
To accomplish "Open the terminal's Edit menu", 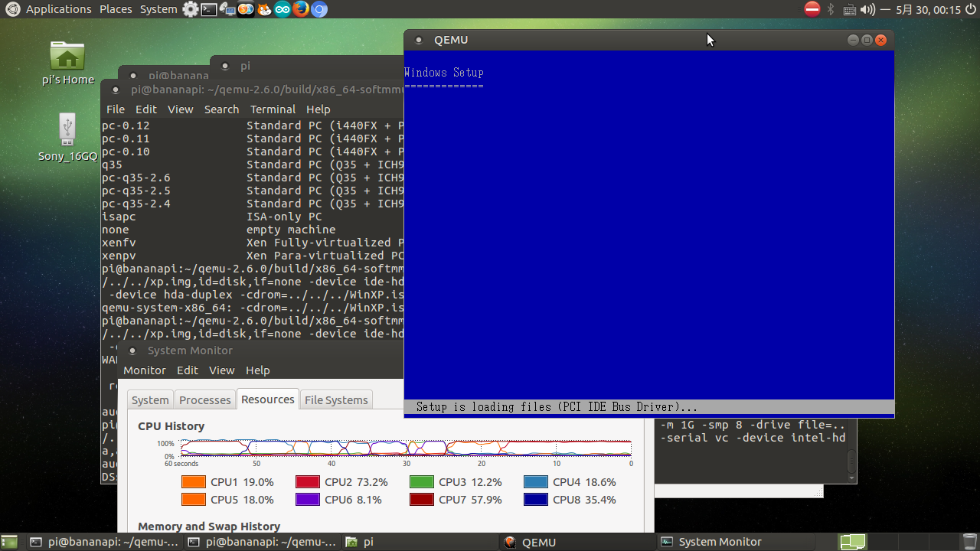I will pyautogui.click(x=146, y=109).
